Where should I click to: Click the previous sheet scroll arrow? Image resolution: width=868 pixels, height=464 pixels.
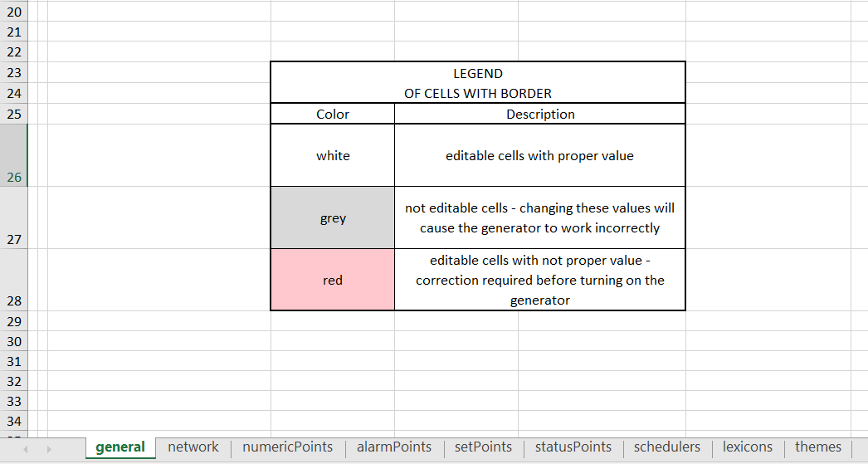tap(26, 449)
